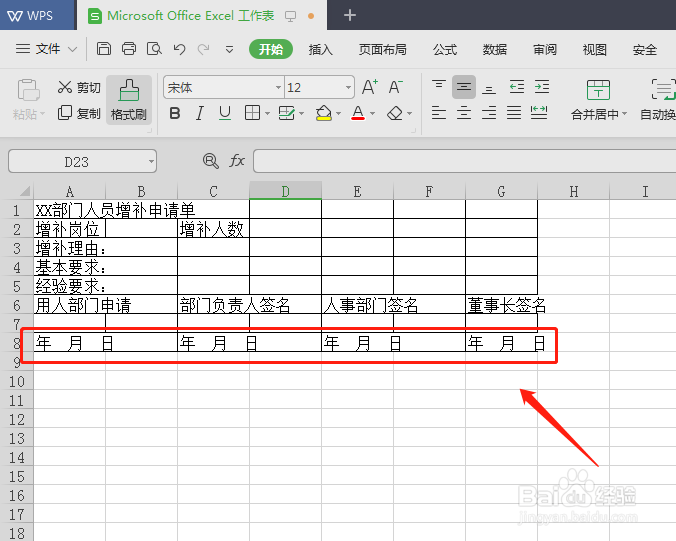Switch to the 审阅 ribbon tab
The width and height of the screenshot is (676, 541).
(545, 50)
